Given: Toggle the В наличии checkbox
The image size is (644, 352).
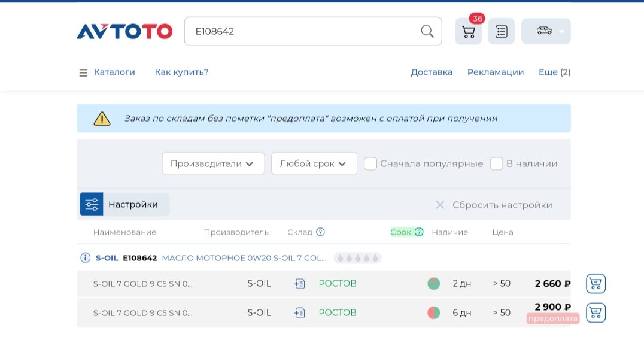Looking at the screenshot, I should 497,163.
